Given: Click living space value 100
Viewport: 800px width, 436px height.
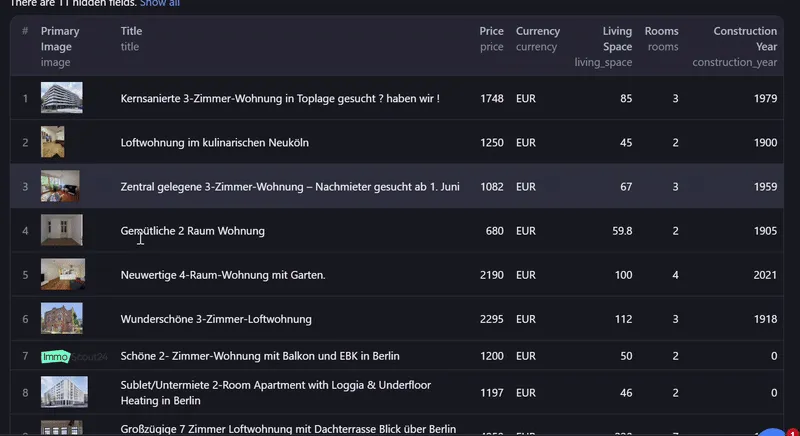Looking at the screenshot, I should (623, 275).
